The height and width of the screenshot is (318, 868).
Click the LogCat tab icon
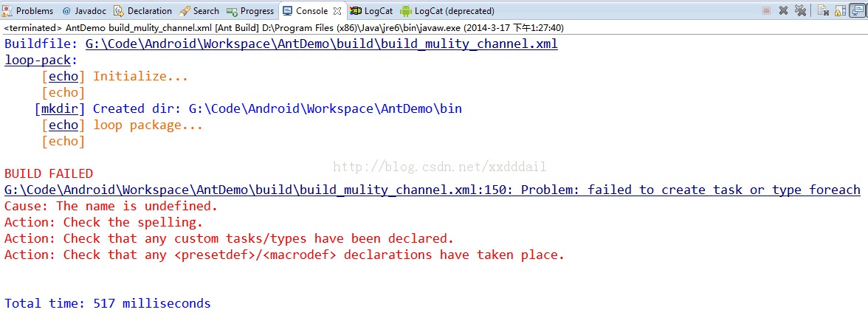pyautogui.click(x=356, y=10)
